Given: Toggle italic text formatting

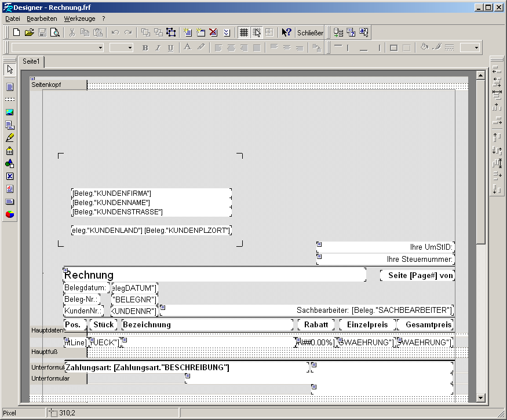Looking at the screenshot, I should [x=158, y=48].
